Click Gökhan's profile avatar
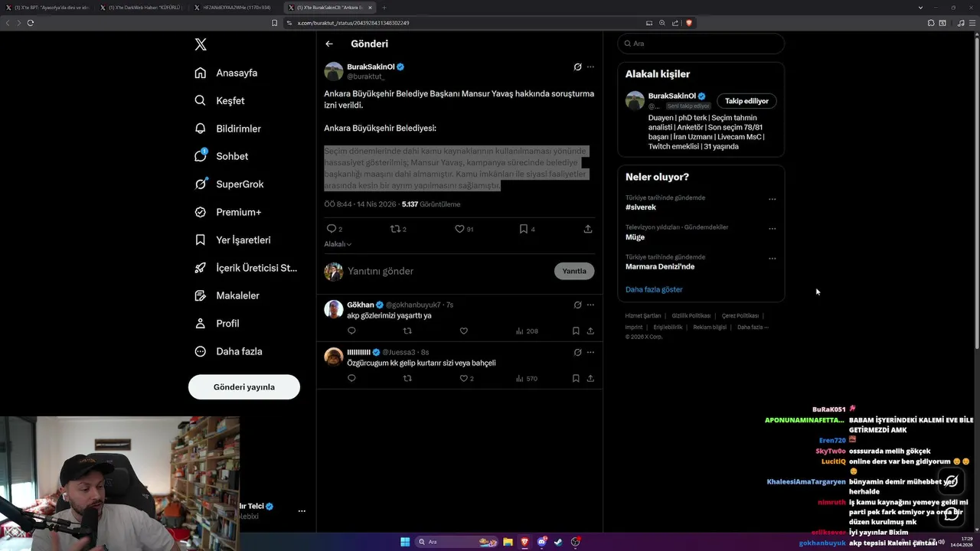The height and width of the screenshot is (551, 980). [334, 309]
